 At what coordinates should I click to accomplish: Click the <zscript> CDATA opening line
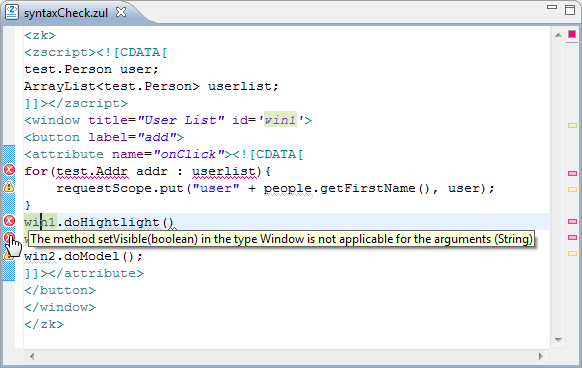point(96,52)
